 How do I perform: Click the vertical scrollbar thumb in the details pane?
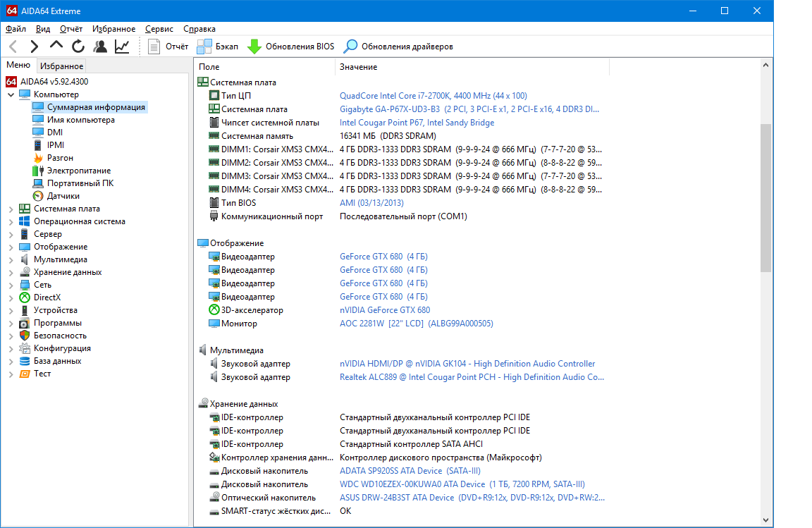(766, 197)
